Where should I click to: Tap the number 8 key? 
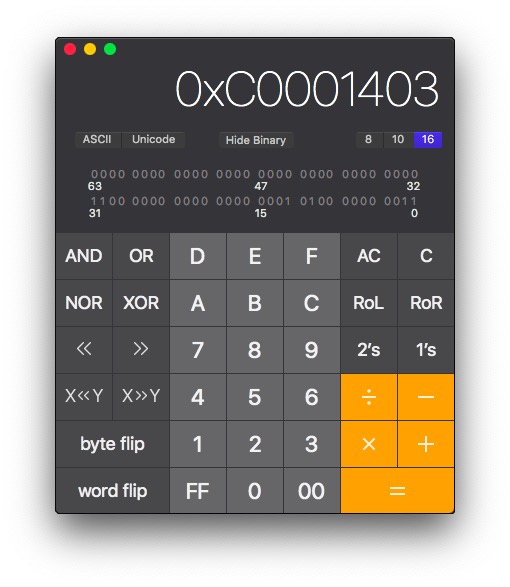(255, 350)
